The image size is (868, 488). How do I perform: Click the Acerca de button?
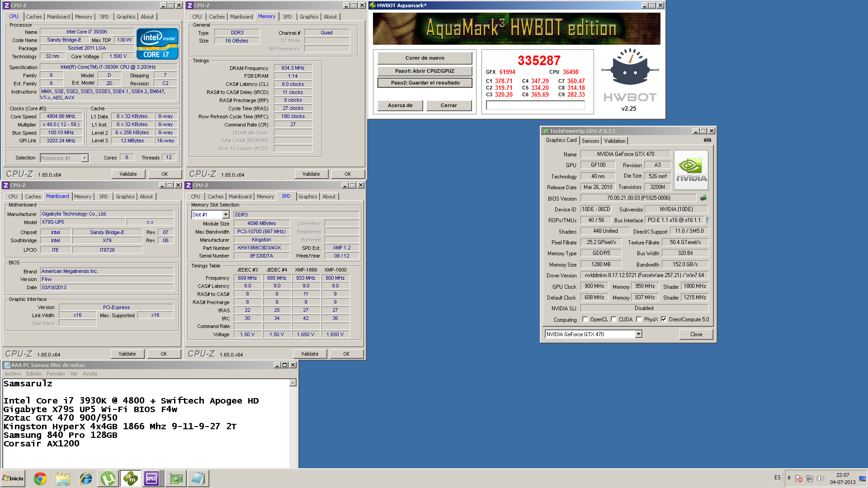click(400, 105)
